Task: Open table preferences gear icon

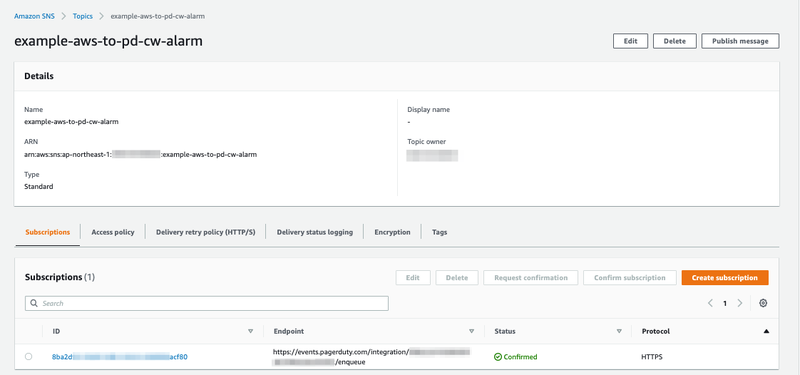Action: (763, 303)
